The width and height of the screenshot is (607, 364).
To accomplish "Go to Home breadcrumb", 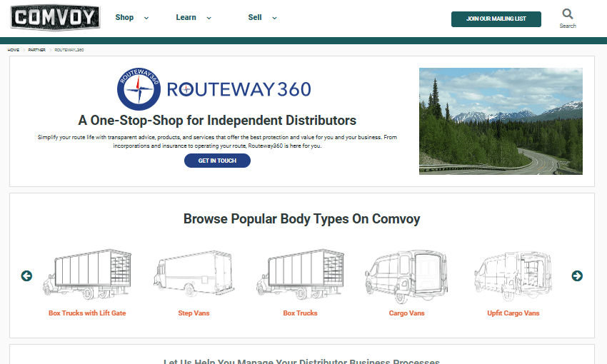I will coord(13,50).
